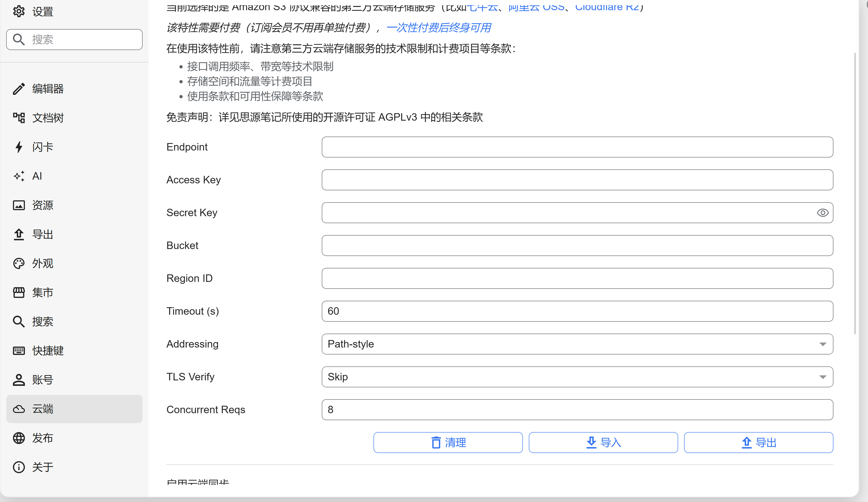Open AI settings sparkle icon
Viewport: 868px width, 502px height.
(x=19, y=176)
